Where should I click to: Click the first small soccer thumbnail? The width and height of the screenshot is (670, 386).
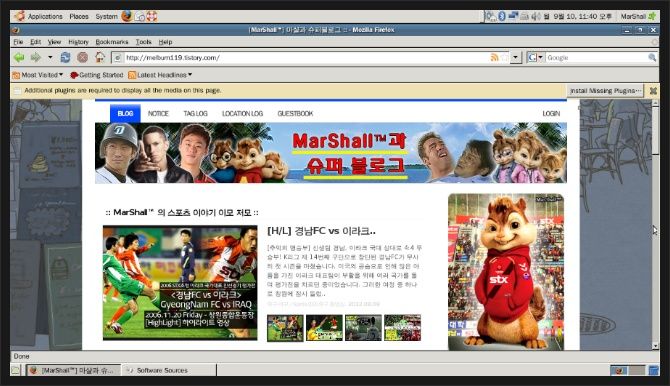coord(285,328)
